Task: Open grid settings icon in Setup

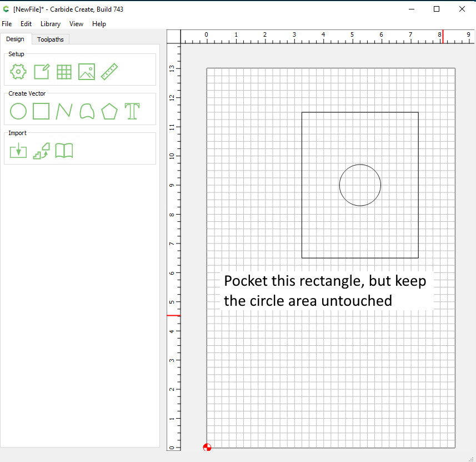Action: [x=64, y=72]
